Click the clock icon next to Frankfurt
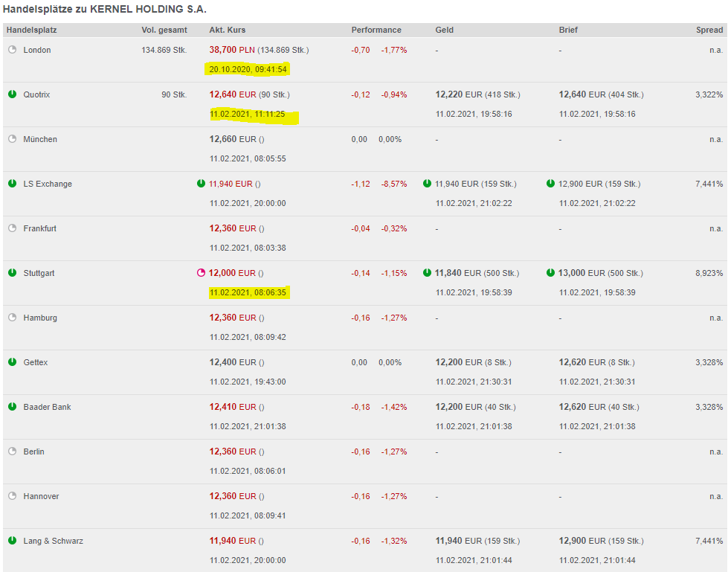The image size is (728, 572). pyautogui.click(x=13, y=228)
